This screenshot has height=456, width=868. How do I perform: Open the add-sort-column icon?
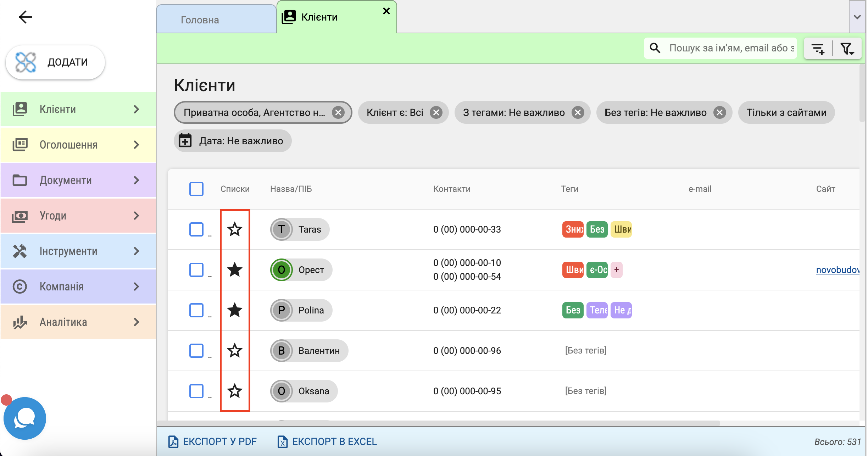coord(818,49)
